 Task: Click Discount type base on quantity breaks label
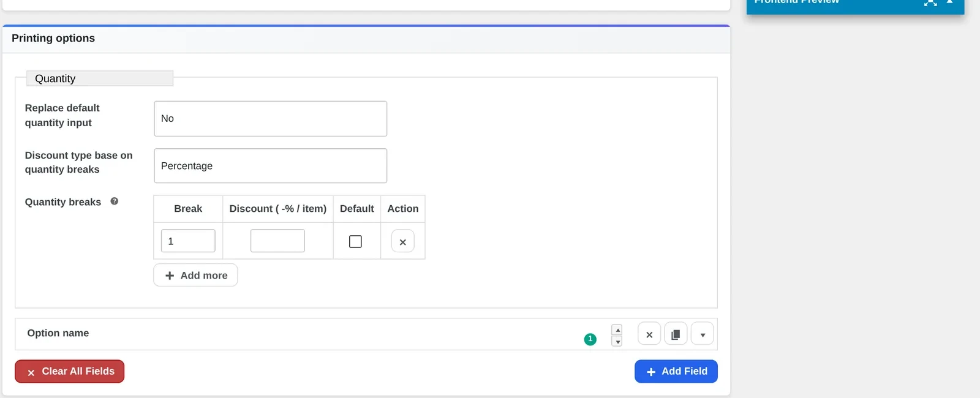[79, 162]
